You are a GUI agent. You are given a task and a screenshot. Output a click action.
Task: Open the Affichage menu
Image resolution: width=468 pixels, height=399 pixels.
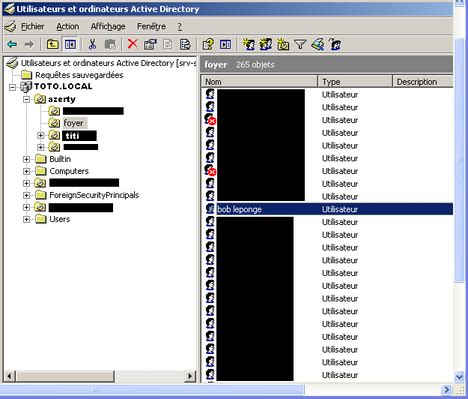click(108, 26)
